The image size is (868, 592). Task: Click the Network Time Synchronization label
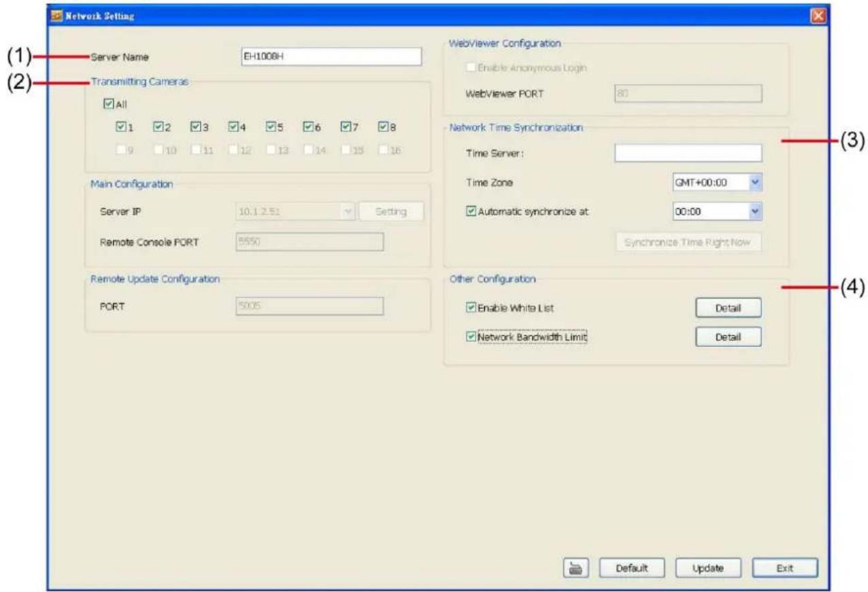pos(516,128)
